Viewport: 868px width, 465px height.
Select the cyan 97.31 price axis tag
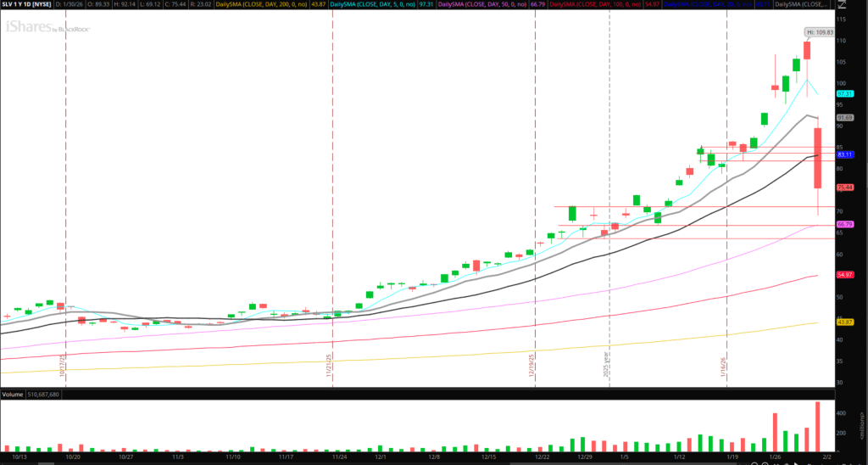point(843,93)
